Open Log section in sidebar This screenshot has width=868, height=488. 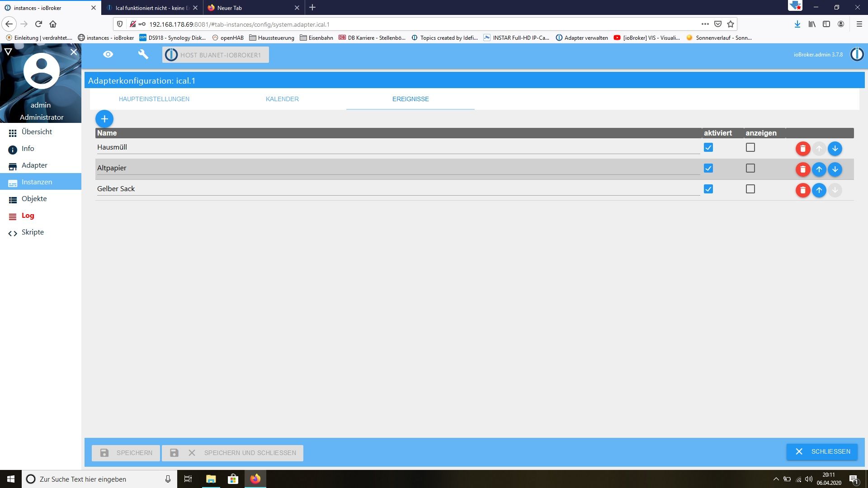tap(28, 215)
